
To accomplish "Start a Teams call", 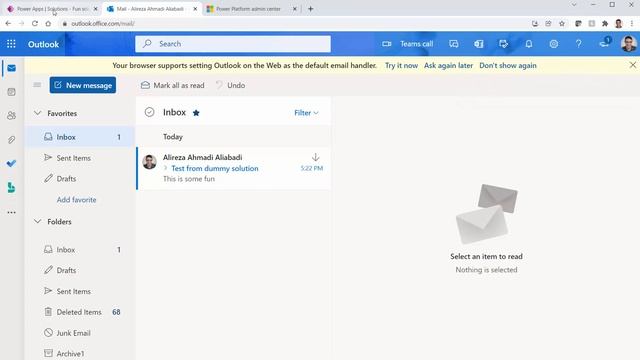I will (x=407, y=44).
